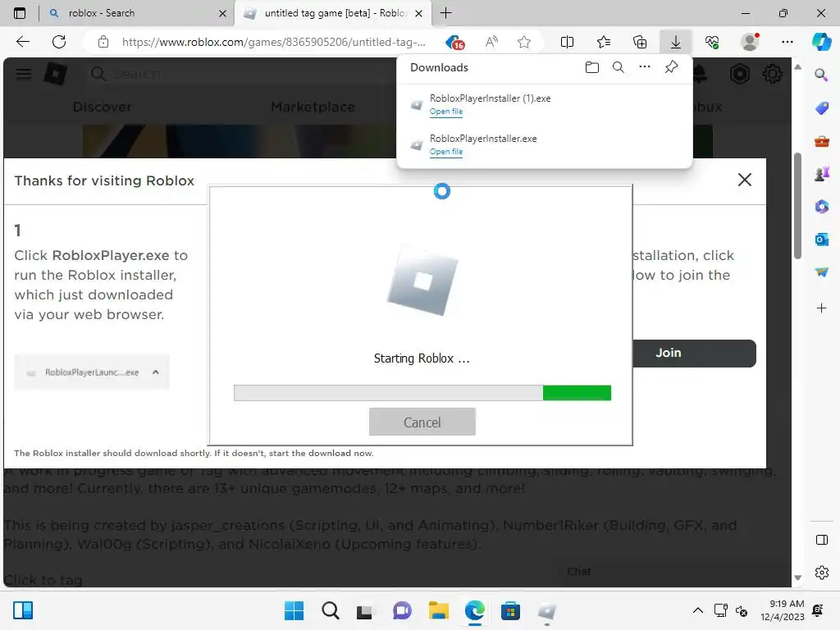Select RobloxPlayerInstaller.exe download entry
This screenshot has height=630, width=840.
point(545,144)
